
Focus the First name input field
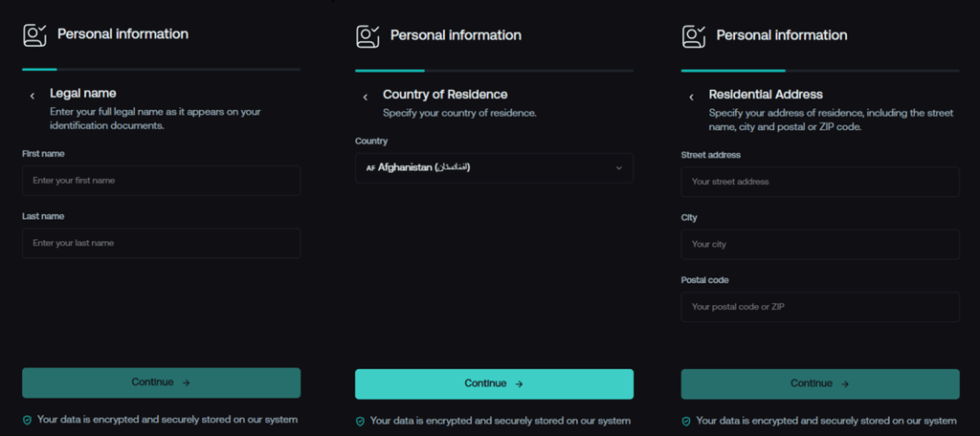click(161, 181)
